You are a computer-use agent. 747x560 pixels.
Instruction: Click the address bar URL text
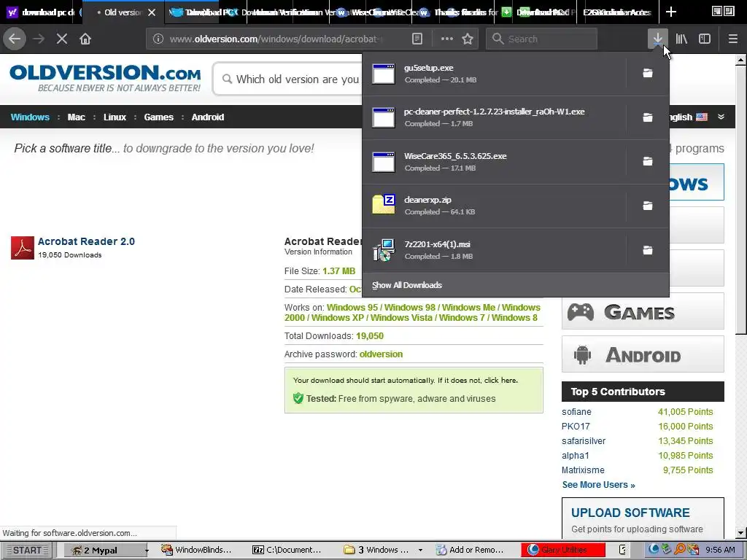(276, 39)
